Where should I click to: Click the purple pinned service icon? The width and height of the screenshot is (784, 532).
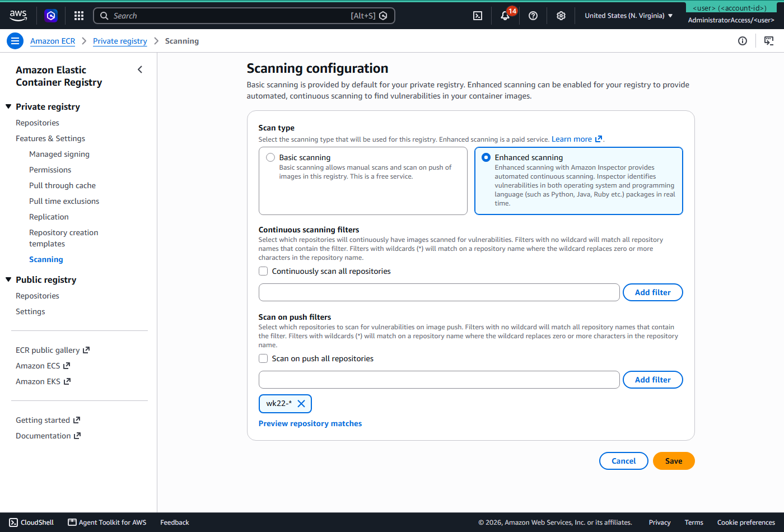pyautogui.click(x=51, y=16)
